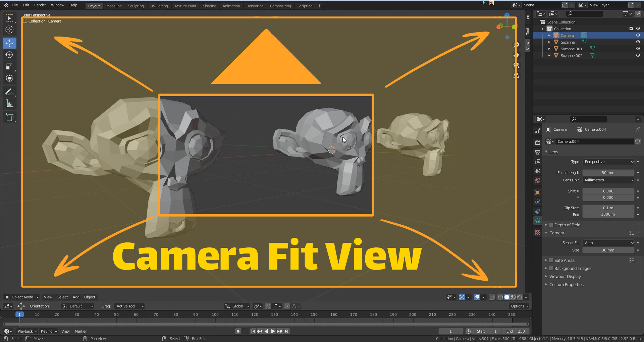Open the Add Cube tool

pyautogui.click(x=9, y=117)
